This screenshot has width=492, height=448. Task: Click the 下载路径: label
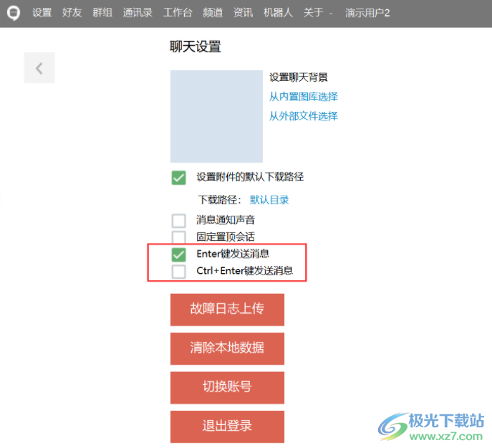tap(220, 200)
